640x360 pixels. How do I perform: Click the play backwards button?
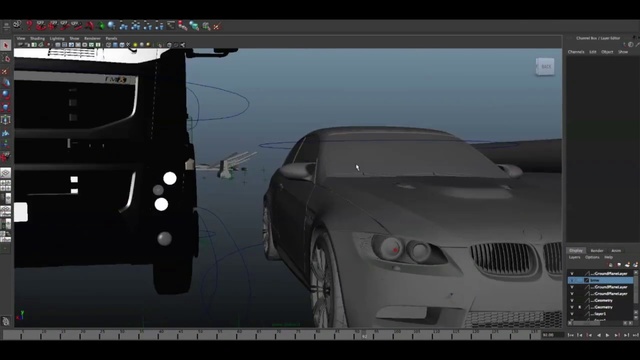[x=598, y=335]
